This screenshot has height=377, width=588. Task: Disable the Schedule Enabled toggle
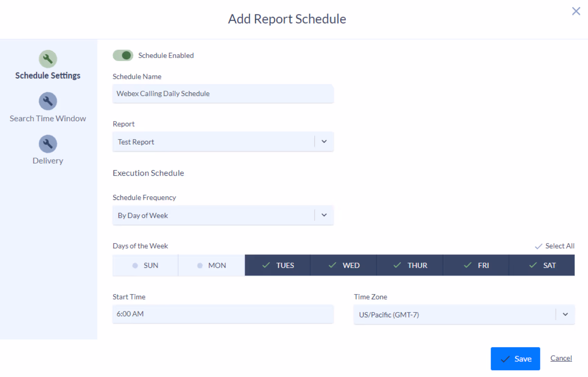(x=123, y=55)
